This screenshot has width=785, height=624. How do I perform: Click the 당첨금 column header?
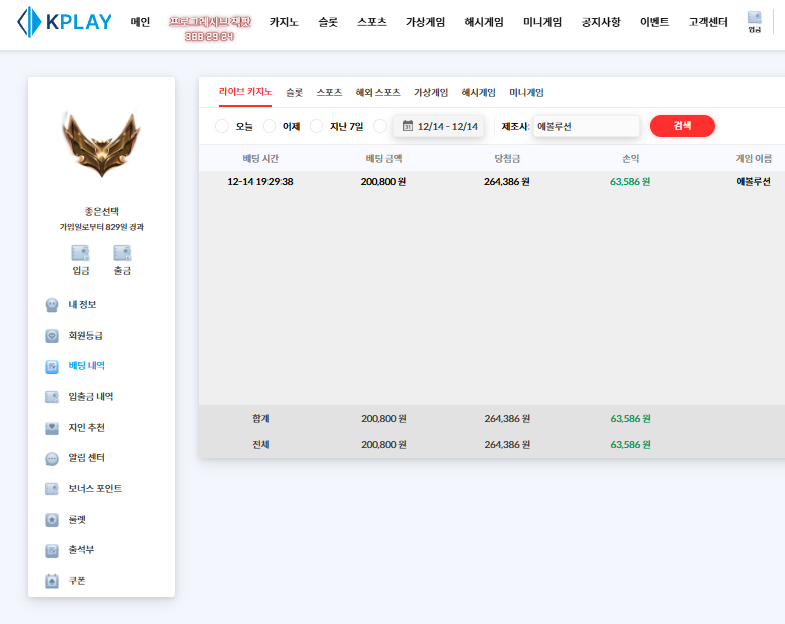[x=507, y=159]
